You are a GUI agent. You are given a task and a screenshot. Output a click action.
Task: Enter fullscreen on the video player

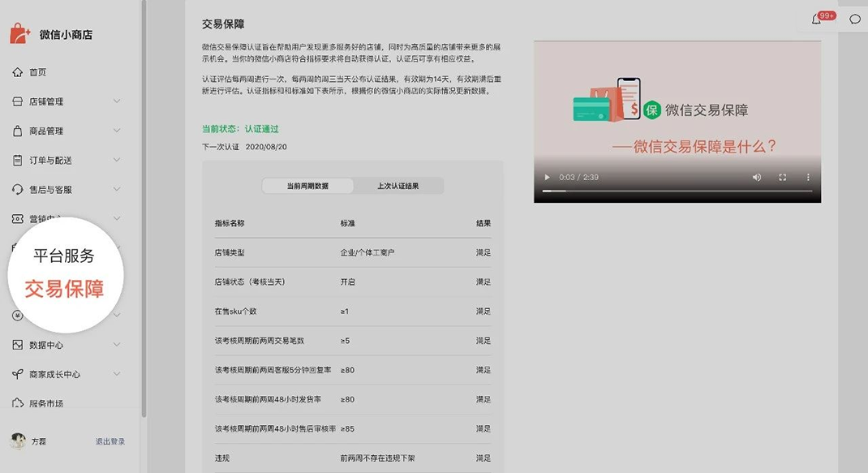[783, 177]
